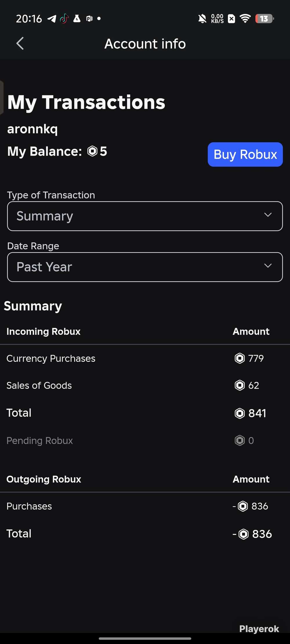Tap Robux icon next to Currency Purchases amount
Image resolution: width=290 pixels, height=644 pixels.
click(x=240, y=359)
